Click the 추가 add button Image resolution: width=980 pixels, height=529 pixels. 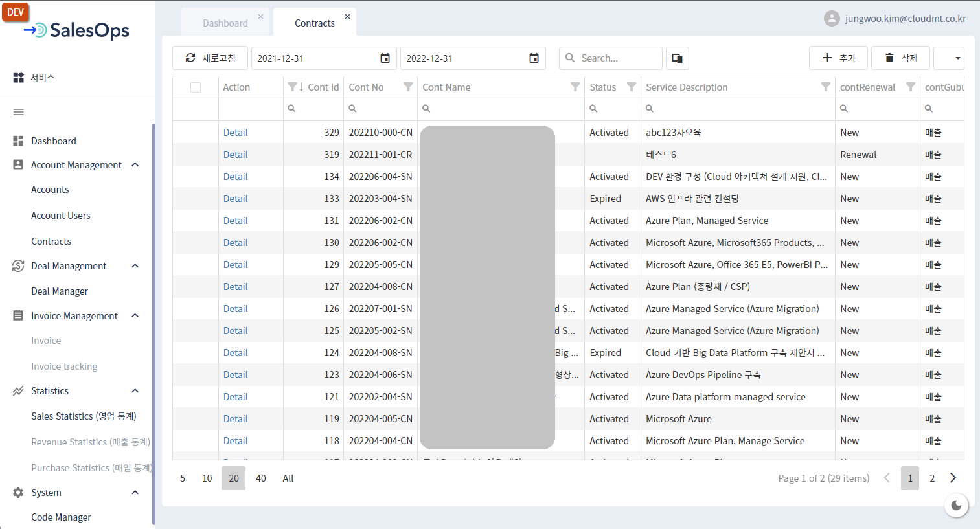(838, 58)
